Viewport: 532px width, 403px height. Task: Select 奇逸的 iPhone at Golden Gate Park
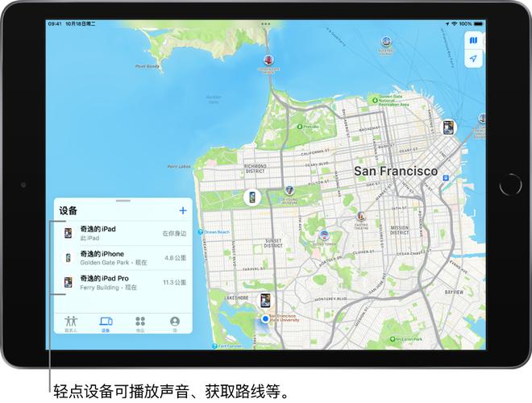point(123,258)
